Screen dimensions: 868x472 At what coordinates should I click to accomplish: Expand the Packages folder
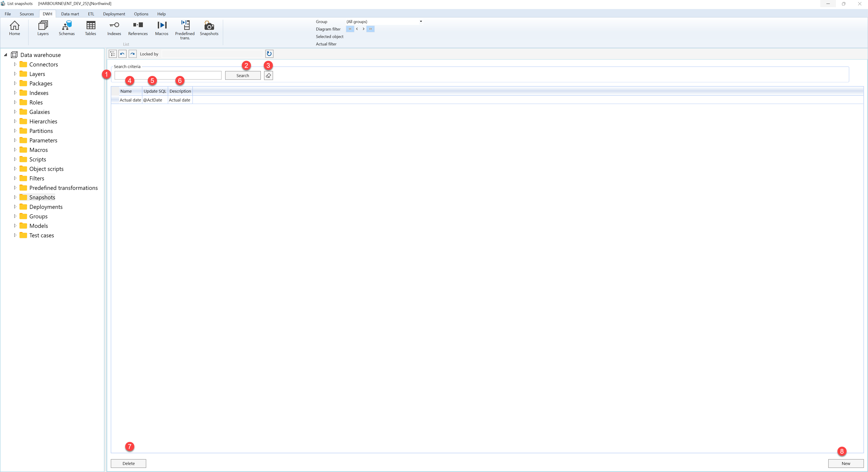[15, 83]
